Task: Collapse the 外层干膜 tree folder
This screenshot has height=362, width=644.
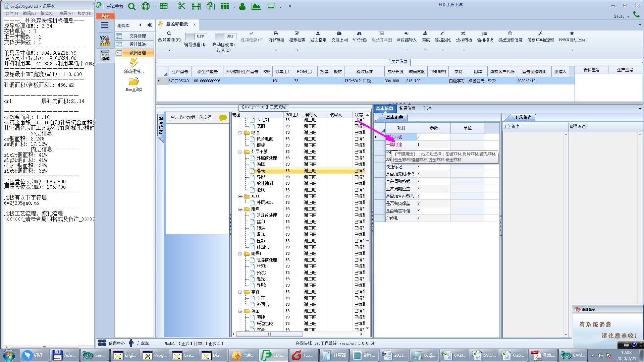Action: (240, 152)
